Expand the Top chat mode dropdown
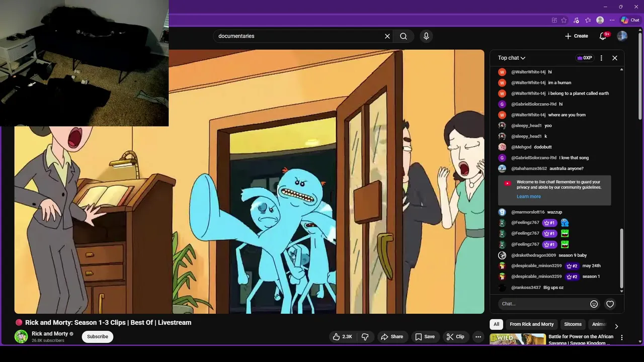This screenshot has width=644, height=362. (512, 58)
